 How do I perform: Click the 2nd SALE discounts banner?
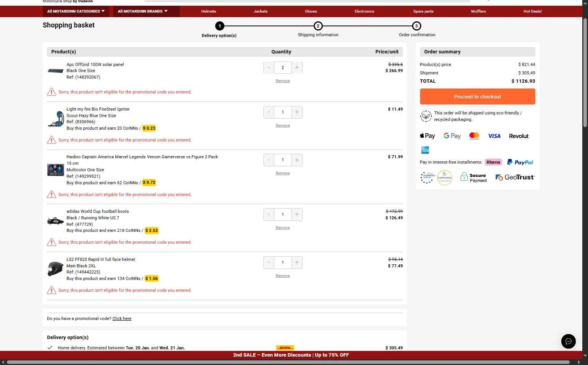pyautogui.click(x=291, y=355)
